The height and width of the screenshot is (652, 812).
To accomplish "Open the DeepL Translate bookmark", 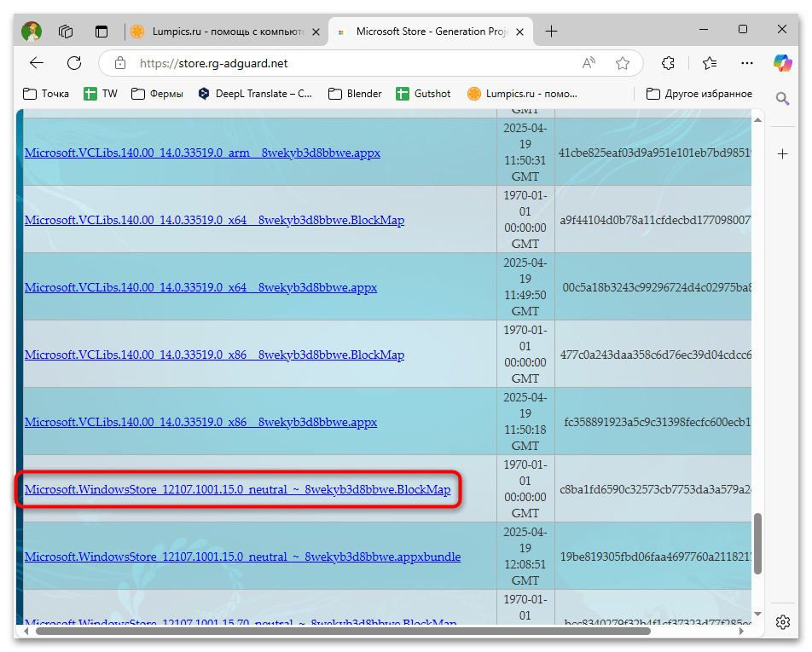I will point(255,94).
